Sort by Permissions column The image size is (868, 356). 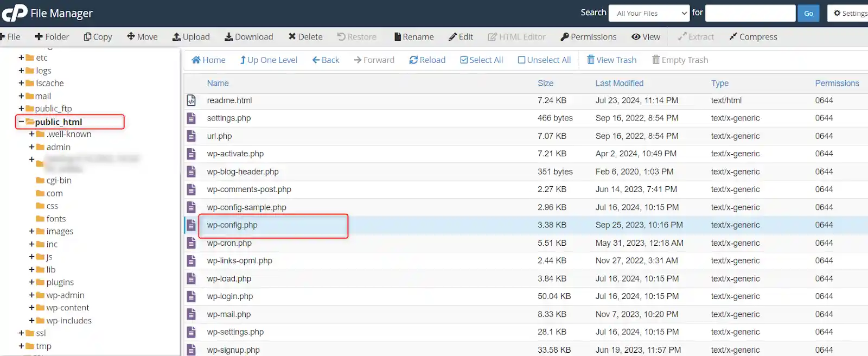coord(837,83)
